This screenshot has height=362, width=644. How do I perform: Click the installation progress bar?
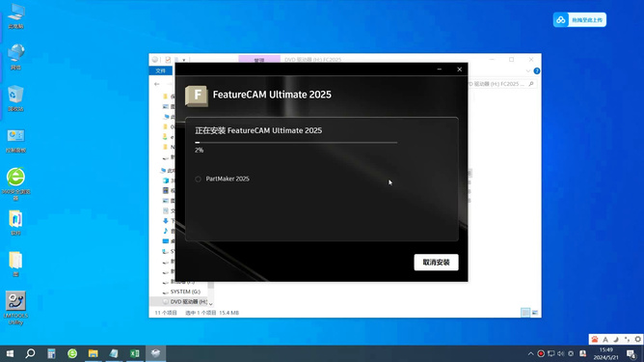(296, 142)
